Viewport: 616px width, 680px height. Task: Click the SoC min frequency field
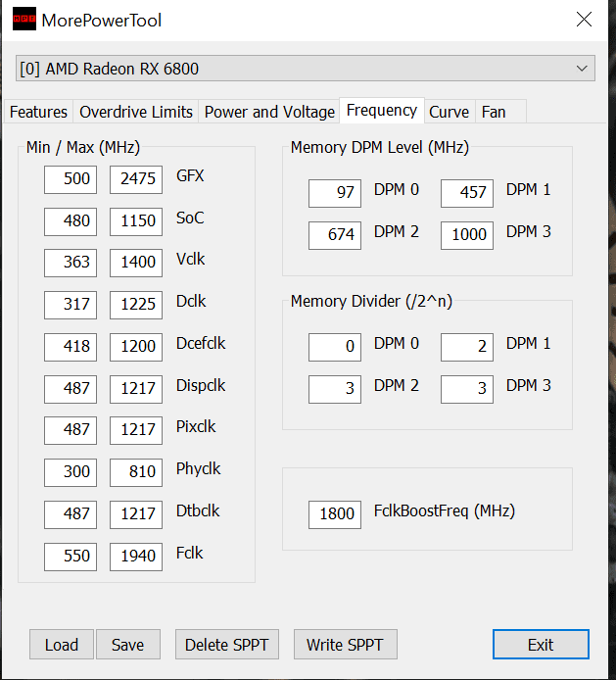[71, 220]
